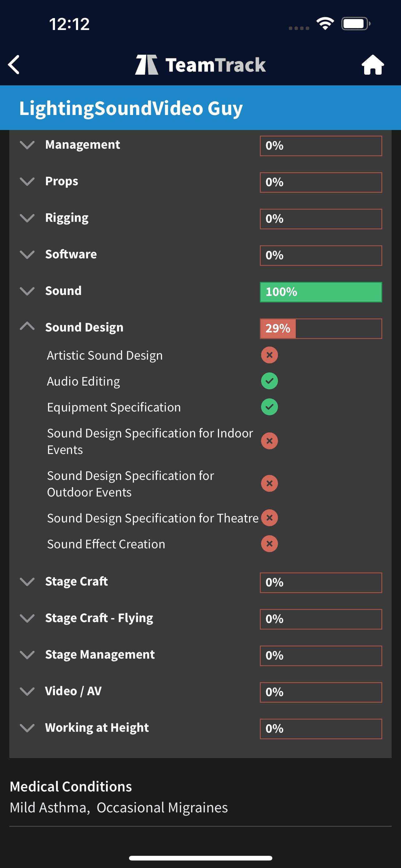
Task: Tap the LightingSoundVideo Guy name header
Action: click(x=131, y=108)
